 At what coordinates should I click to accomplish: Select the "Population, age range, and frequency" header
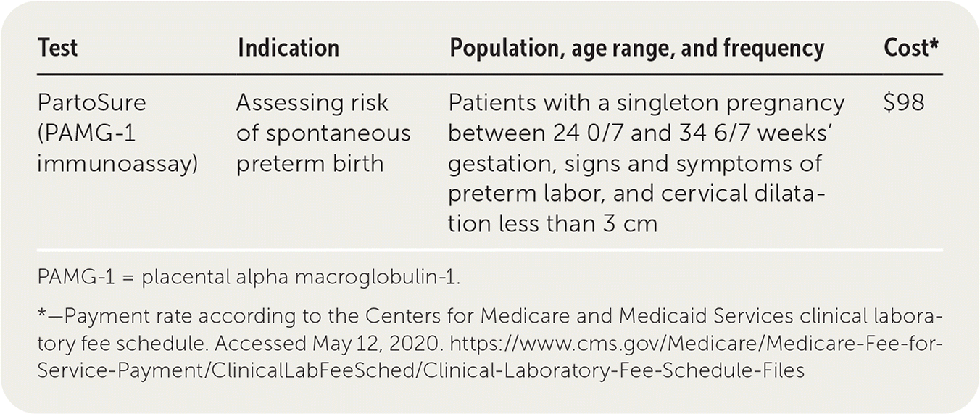point(636,48)
